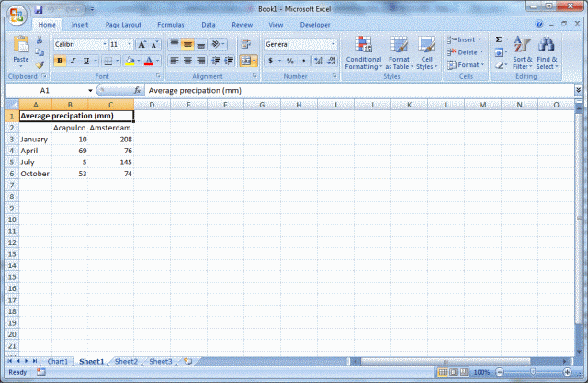588x383 pixels.
Task: Apply Percent Style formatting
Action: click(x=290, y=61)
